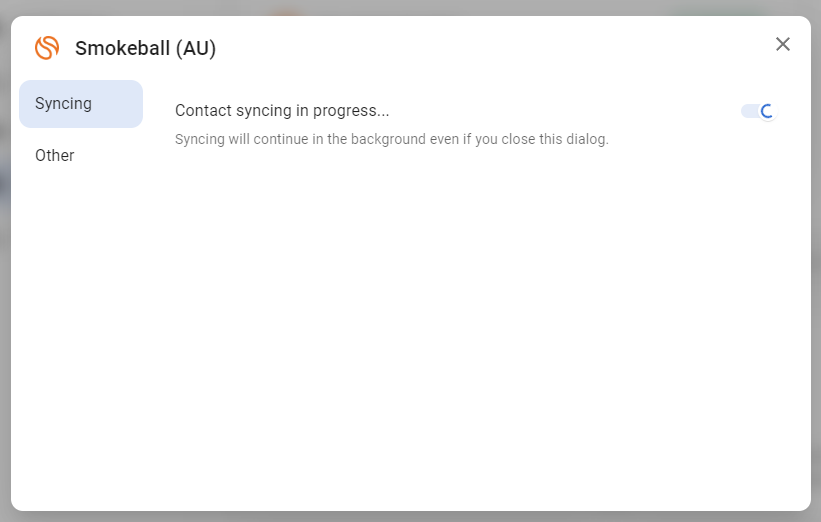Disable contact syncing with the switch
The image size is (821, 522).
[758, 111]
